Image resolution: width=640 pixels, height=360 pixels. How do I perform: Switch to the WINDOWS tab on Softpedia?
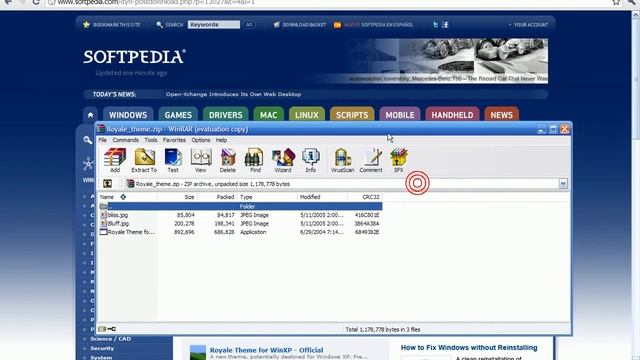click(x=128, y=115)
